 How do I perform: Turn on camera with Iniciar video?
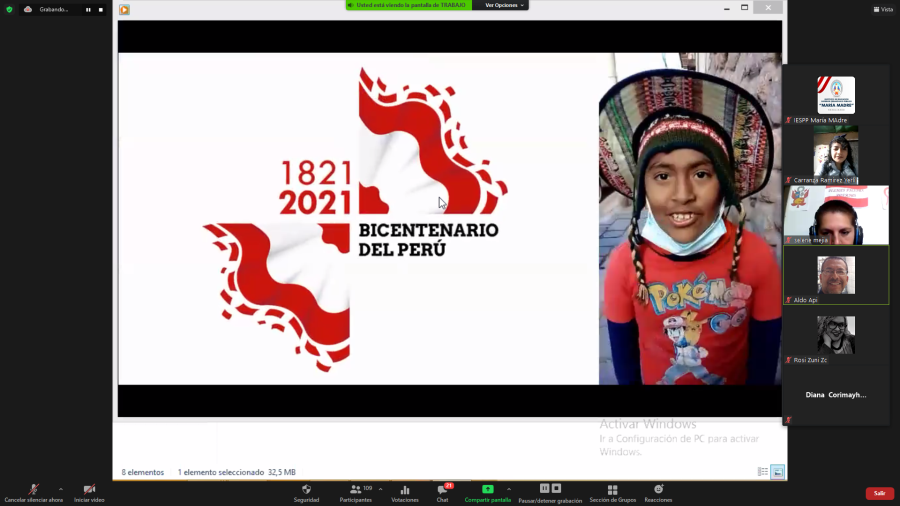pyautogui.click(x=89, y=490)
